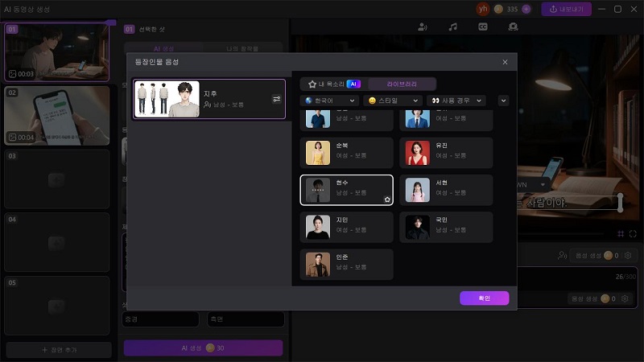
Task: Select scene 01 thumbnail in the scene list
Action: pos(56,52)
